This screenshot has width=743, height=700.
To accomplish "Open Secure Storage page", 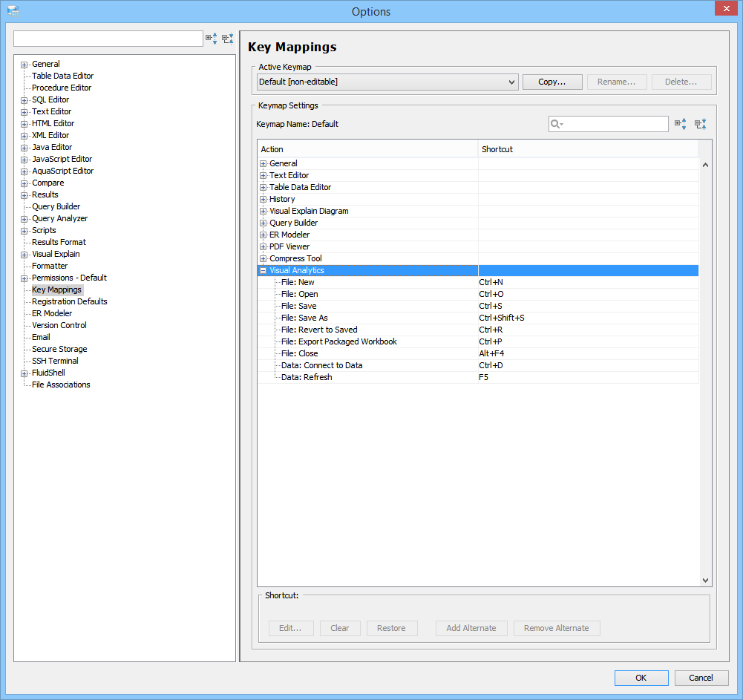I will coord(59,349).
